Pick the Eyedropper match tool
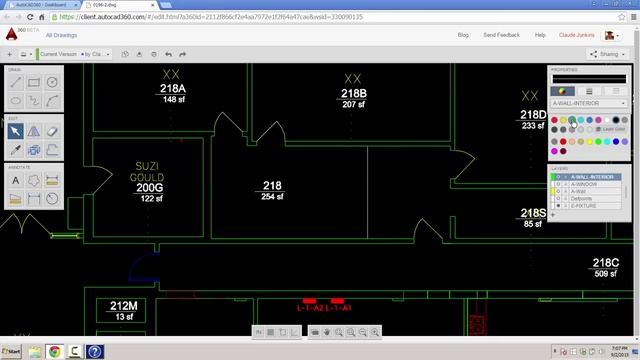Screen dimensions: 640x360 16,150
